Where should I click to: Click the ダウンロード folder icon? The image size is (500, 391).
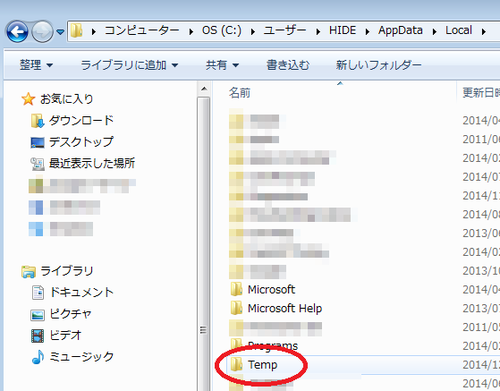coord(37,121)
